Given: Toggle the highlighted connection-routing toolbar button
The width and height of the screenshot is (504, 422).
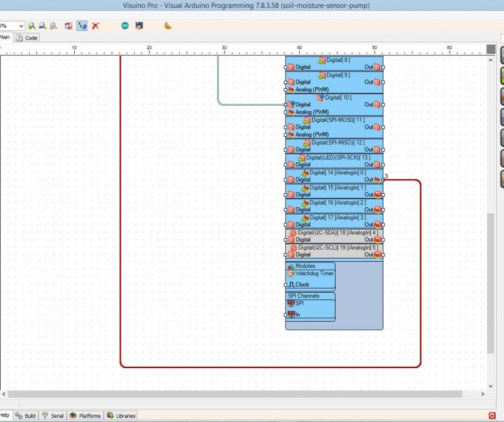Looking at the screenshot, I should 82,26.
